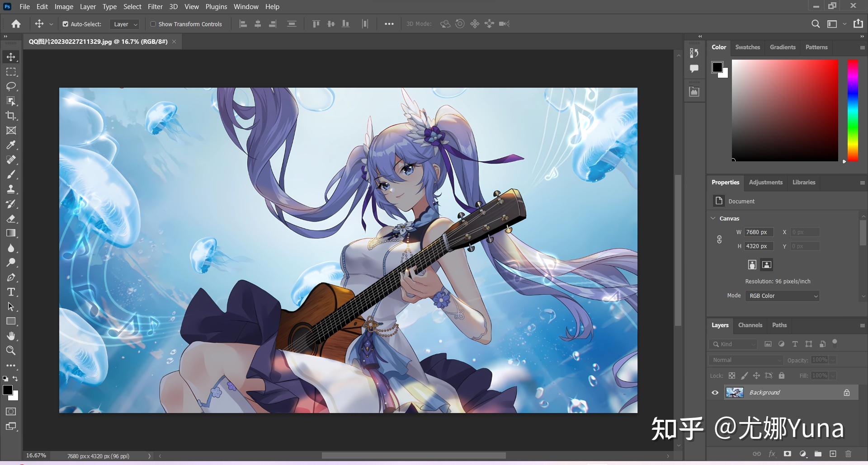Viewport: 868px width, 465px height.
Task: Select the Lasso tool
Action: click(x=11, y=86)
